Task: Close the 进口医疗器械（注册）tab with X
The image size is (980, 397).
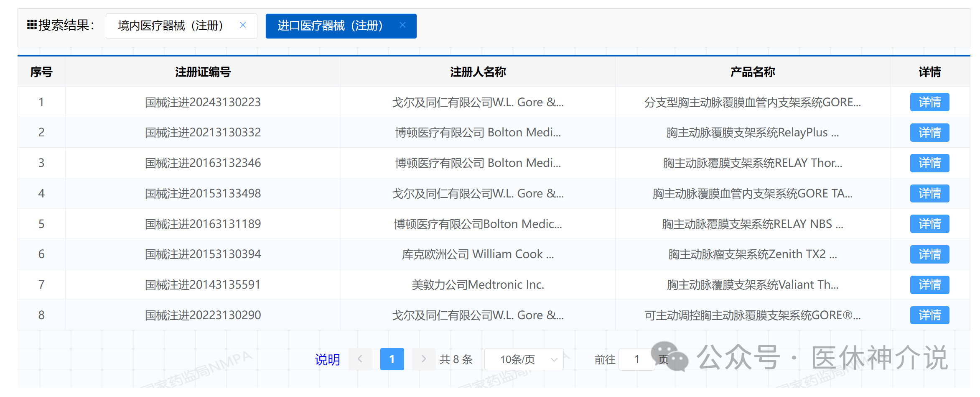Action: pos(402,25)
